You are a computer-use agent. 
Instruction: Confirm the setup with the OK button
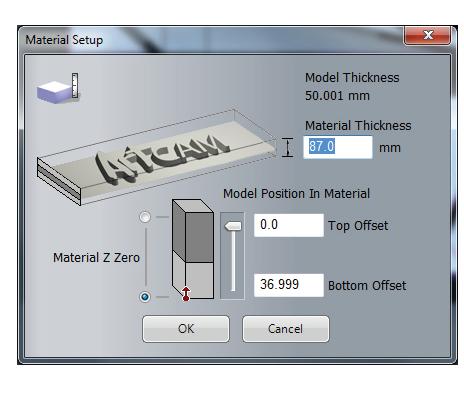pos(186,329)
